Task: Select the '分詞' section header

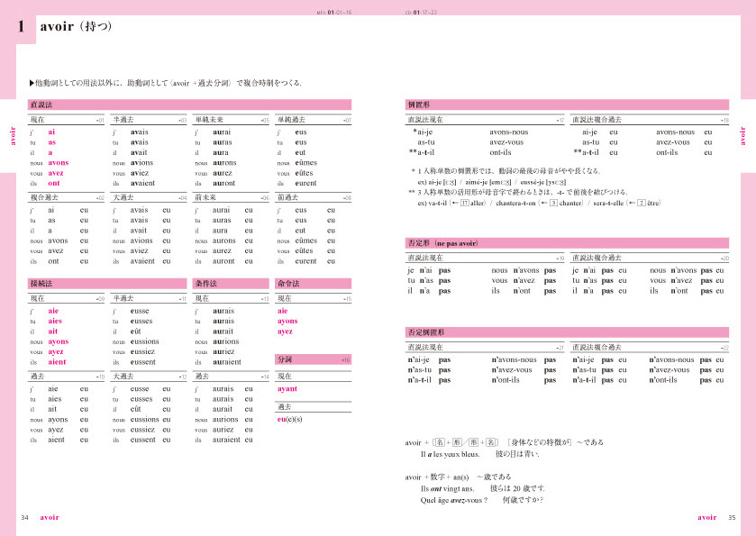Action: 313,359
